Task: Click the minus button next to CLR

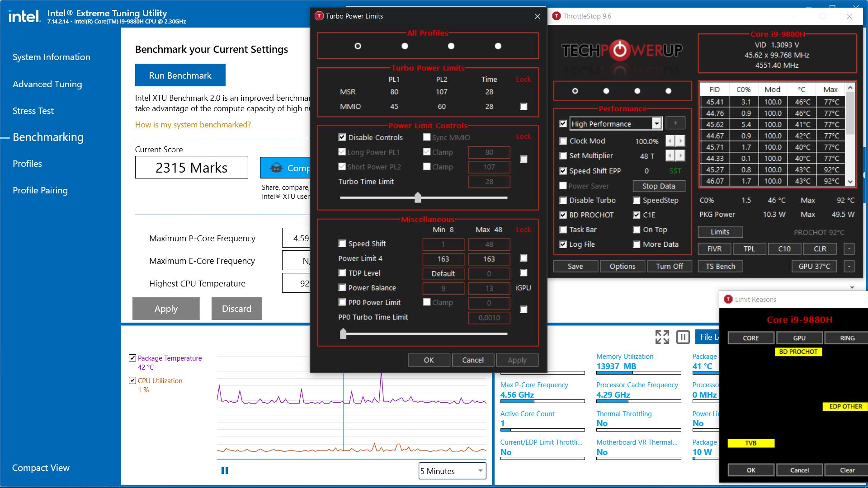Action: click(x=849, y=249)
